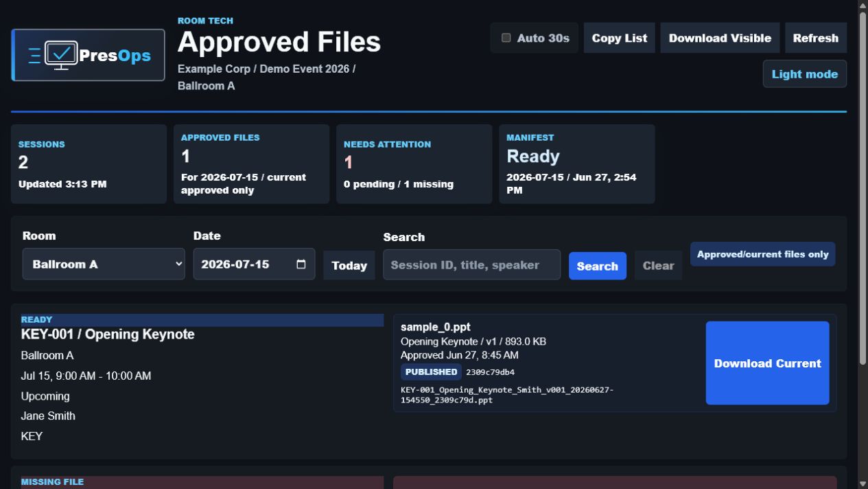This screenshot has width=868, height=489.
Task: Click the Opening Keynote / v1 / 893.0 KB text
Action: pos(473,341)
